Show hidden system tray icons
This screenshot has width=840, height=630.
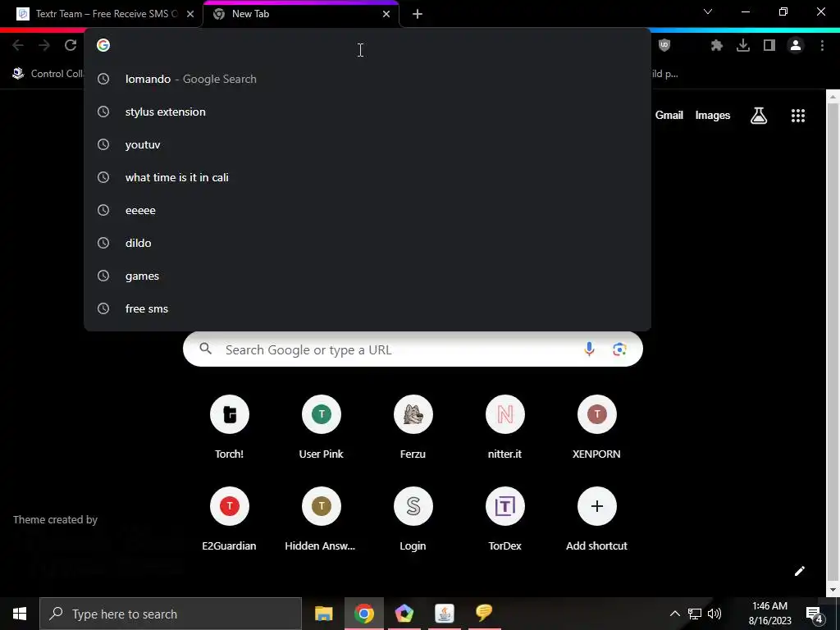[675, 614]
